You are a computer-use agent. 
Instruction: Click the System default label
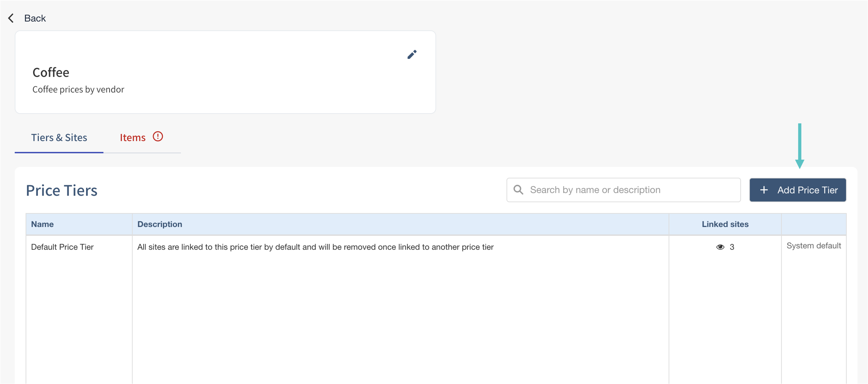point(813,246)
